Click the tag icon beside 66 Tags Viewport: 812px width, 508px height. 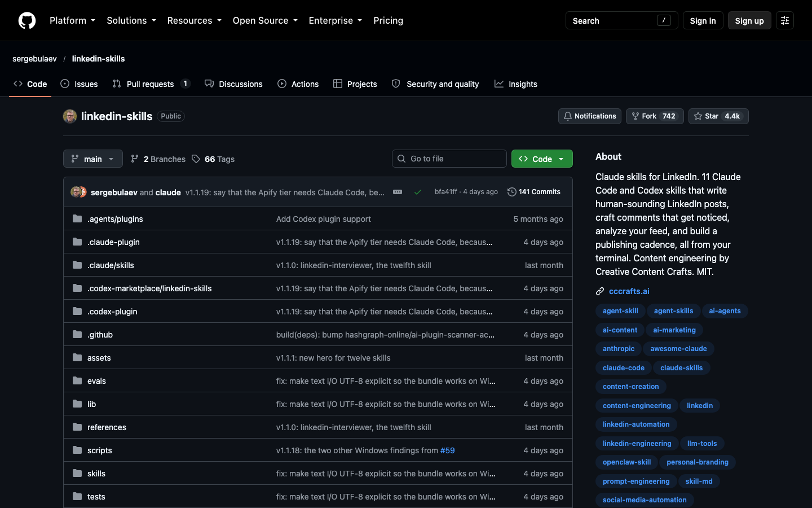[x=196, y=159]
